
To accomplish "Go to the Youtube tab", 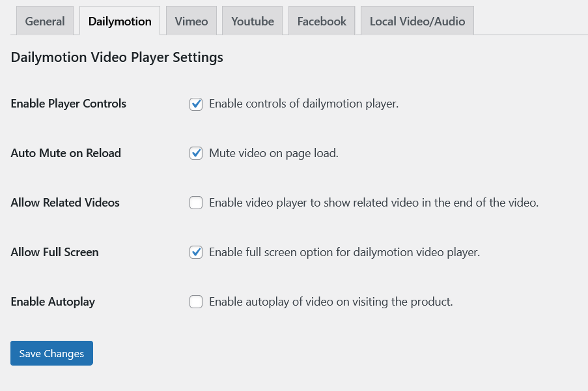I will point(253,22).
